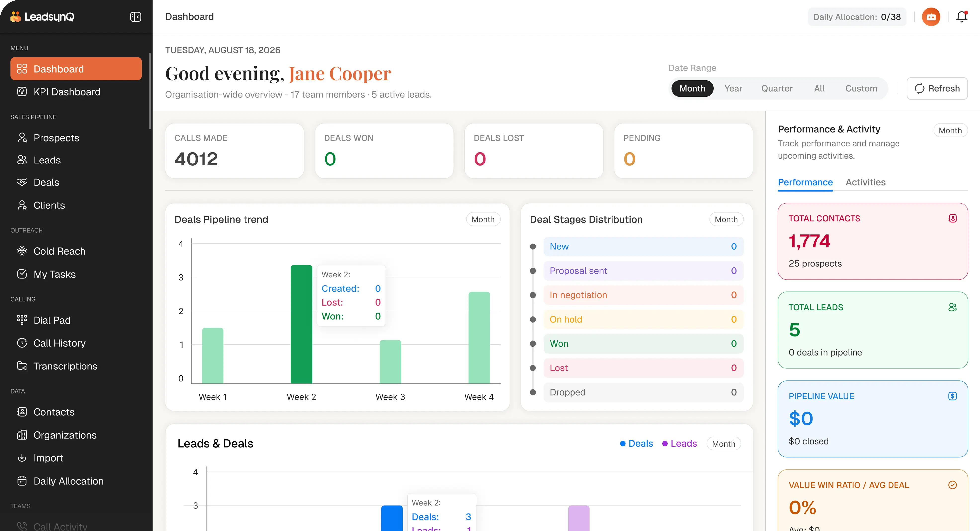The image size is (980, 531).
Task: Click the Prospects sidebar icon
Action: 22,138
